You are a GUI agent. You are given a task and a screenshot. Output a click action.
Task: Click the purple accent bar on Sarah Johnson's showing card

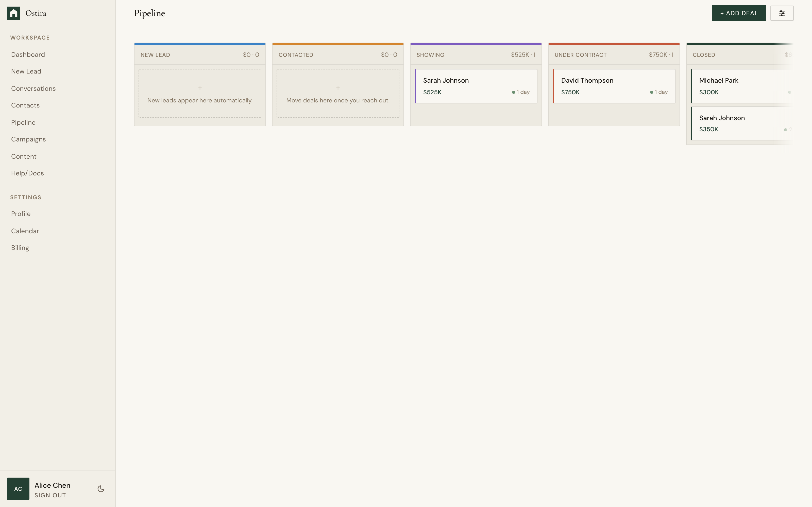click(416, 86)
